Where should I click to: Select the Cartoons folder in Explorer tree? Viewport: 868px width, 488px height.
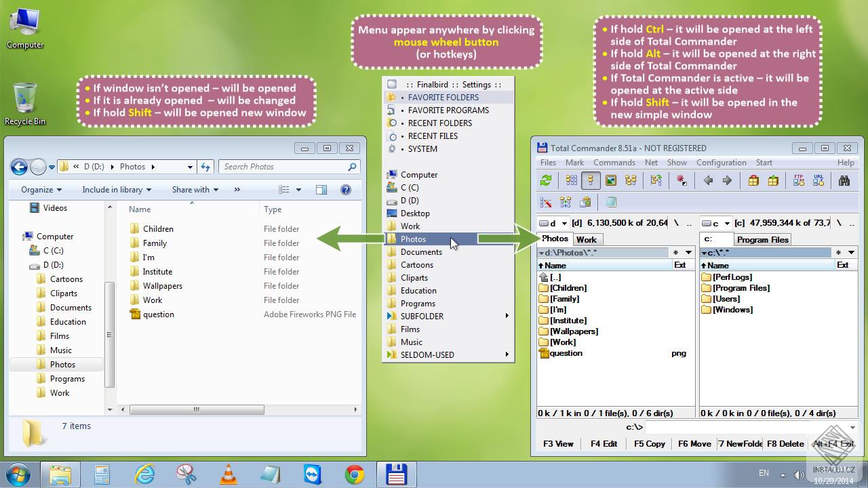click(66, 279)
